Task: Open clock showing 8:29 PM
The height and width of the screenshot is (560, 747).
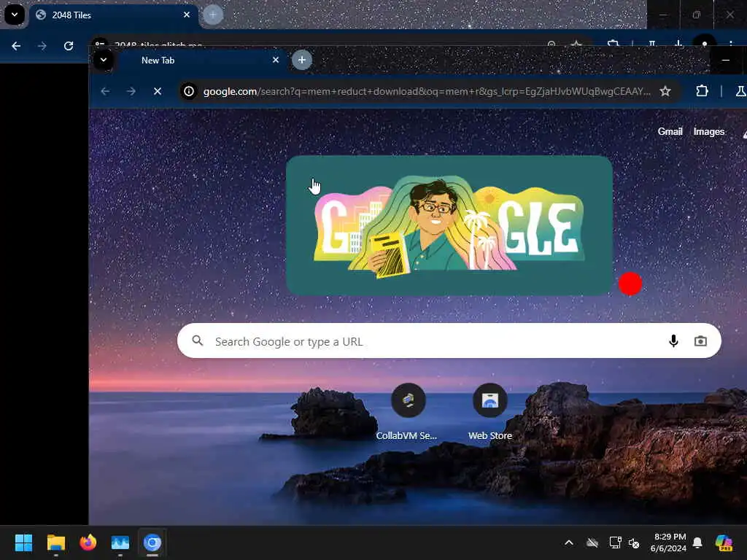Action: pyautogui.click(x=668, y=542)
